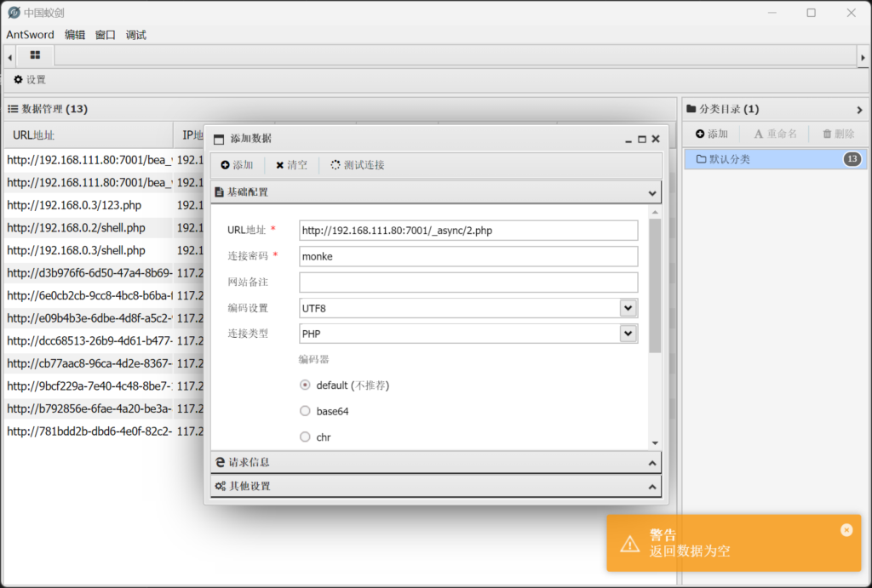872x588 pixels.
Task: Select the default (不推荐) encoder radio
Action: click(x=305, y=385)
